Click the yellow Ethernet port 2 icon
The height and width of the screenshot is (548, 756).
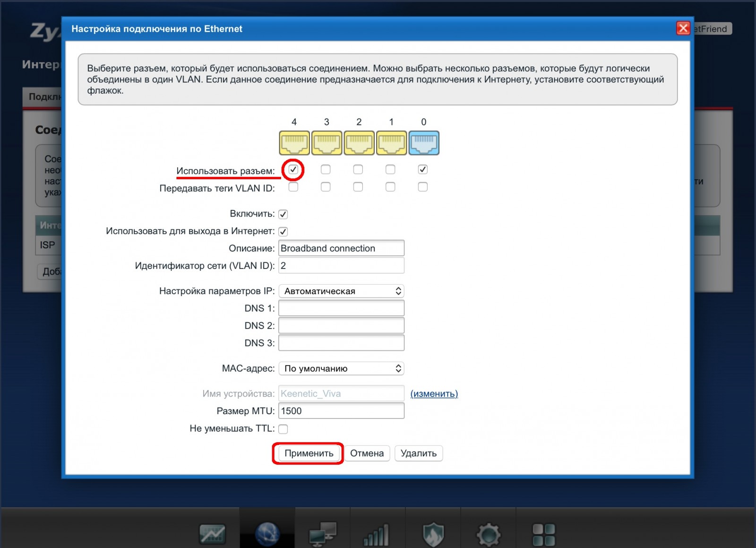[x=359, y=143]
